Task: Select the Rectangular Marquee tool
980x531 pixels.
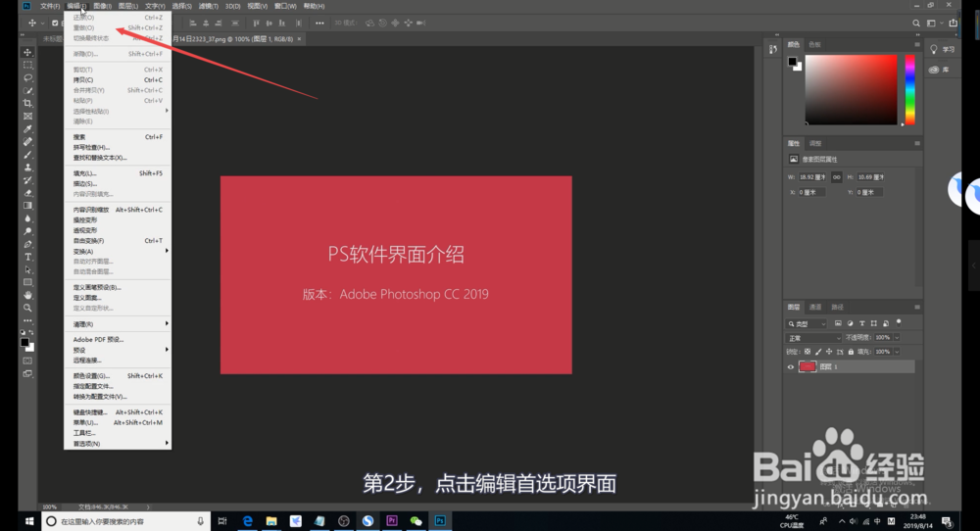Action: [27, 65]
